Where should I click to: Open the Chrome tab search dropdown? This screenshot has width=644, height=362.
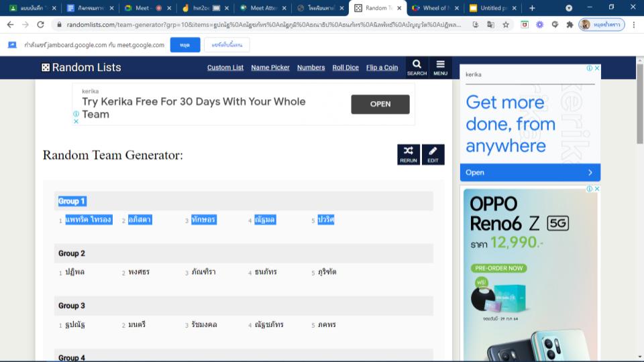tap(569, 8)
